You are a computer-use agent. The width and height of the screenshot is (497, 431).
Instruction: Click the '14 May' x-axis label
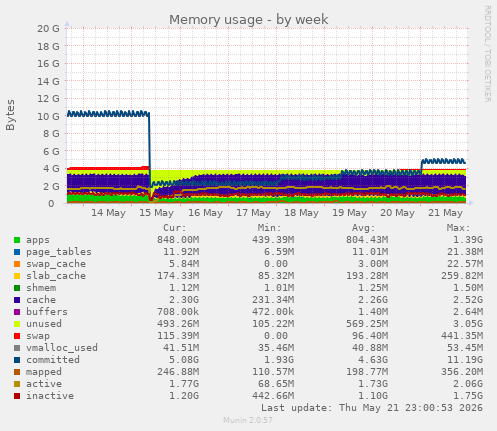(108, 213)
